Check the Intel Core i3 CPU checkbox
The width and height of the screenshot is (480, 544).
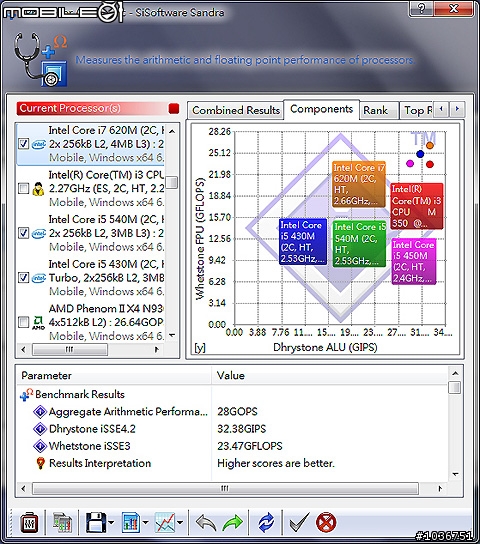[x=23, y=188]
